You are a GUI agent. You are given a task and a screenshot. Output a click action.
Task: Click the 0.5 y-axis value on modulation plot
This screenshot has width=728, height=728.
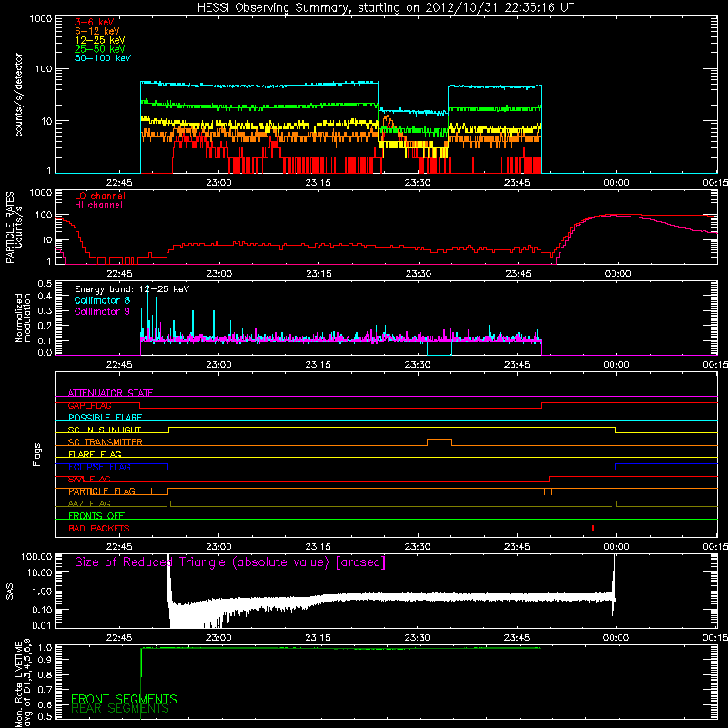click(x=45, y=283)
